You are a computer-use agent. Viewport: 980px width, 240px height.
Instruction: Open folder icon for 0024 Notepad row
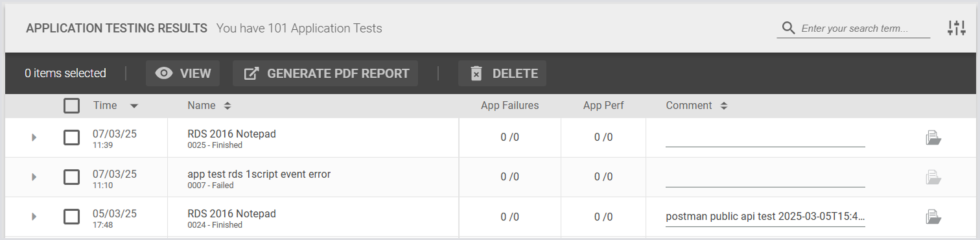(933, 217)
